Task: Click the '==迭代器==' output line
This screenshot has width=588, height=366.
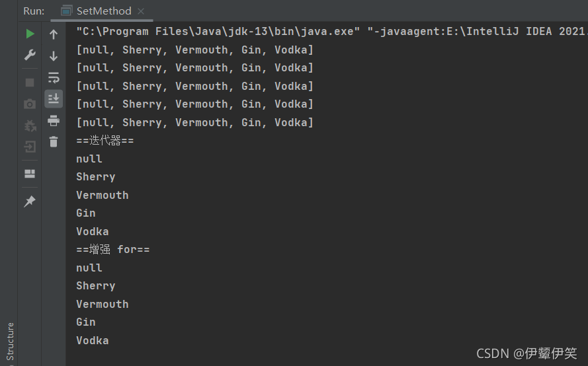Action: pyautogui.click(x=105, y=141)
